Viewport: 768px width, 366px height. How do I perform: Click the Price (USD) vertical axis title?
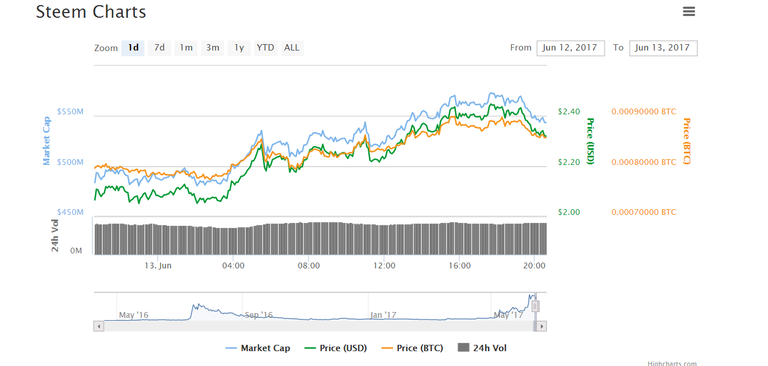tap(590, 141)
